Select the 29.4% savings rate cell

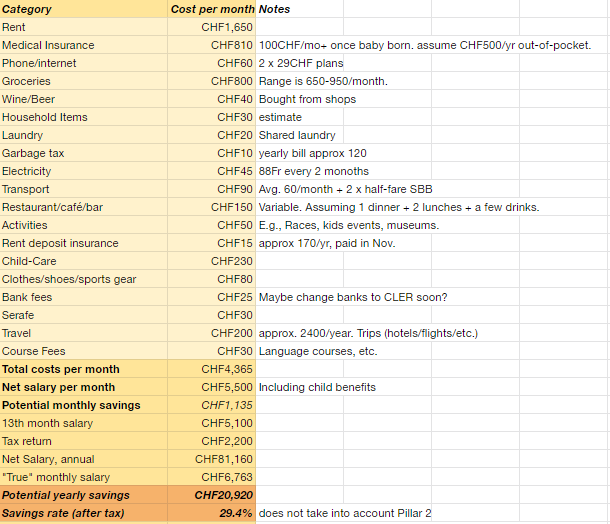pos(212,513)
